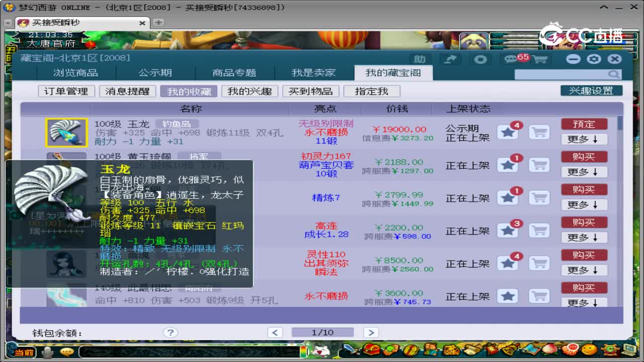
Task: Expand 更多 menu for ¥3600.00 row
Action: (584, 302)
